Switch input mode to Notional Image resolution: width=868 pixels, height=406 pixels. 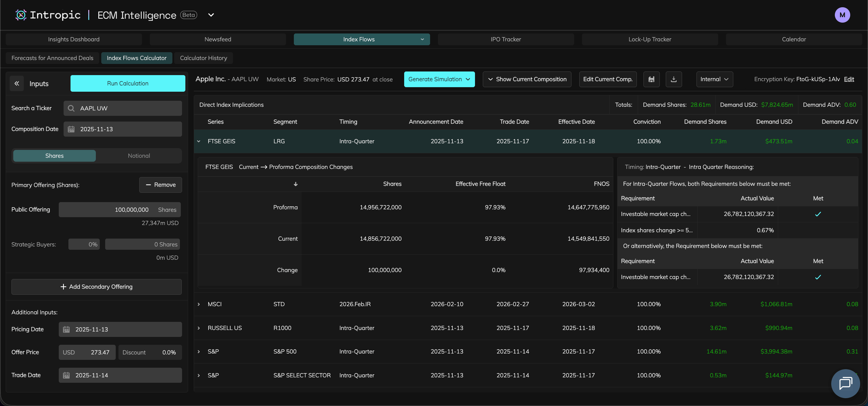(139, 156)
